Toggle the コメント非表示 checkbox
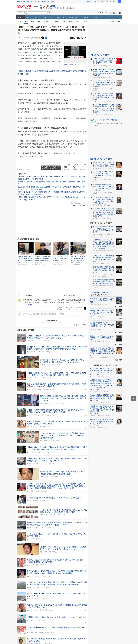The image size is (138, 644). (x=75, y=325)
